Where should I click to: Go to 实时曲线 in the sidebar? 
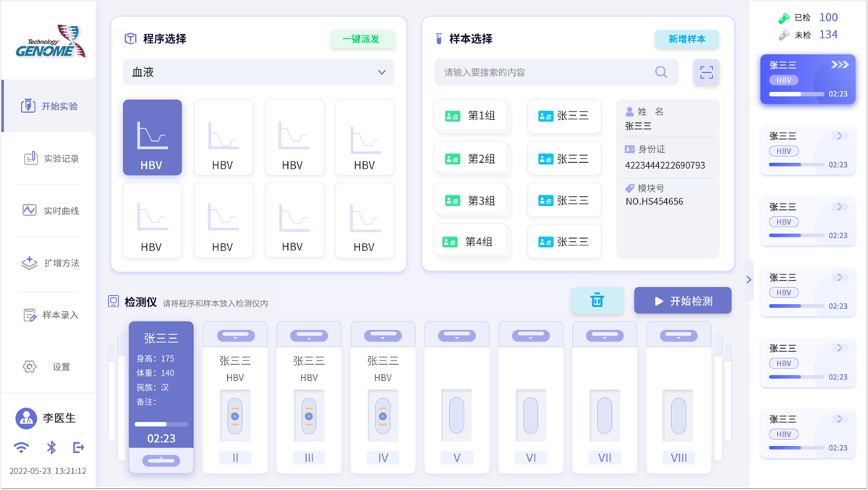[51, 211]
